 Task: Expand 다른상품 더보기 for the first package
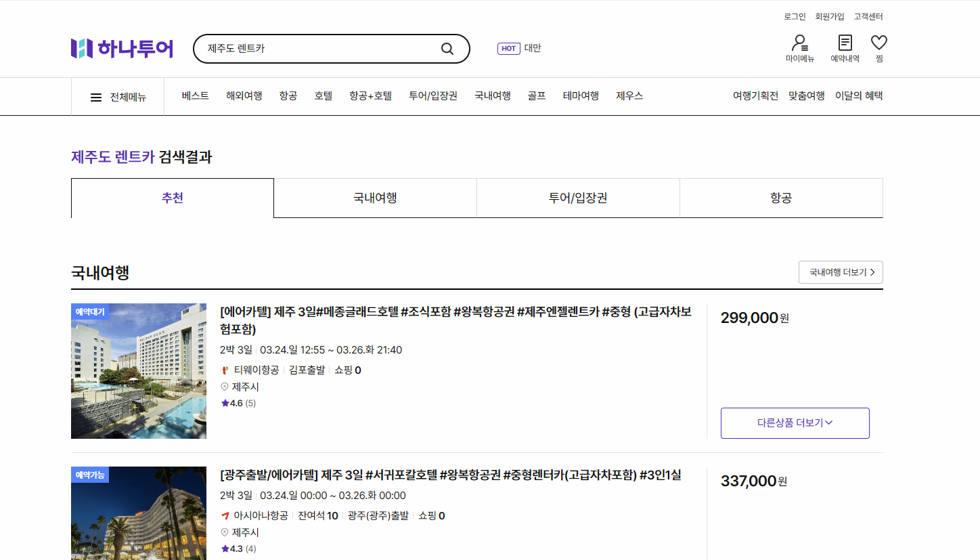tap(795, 423)
